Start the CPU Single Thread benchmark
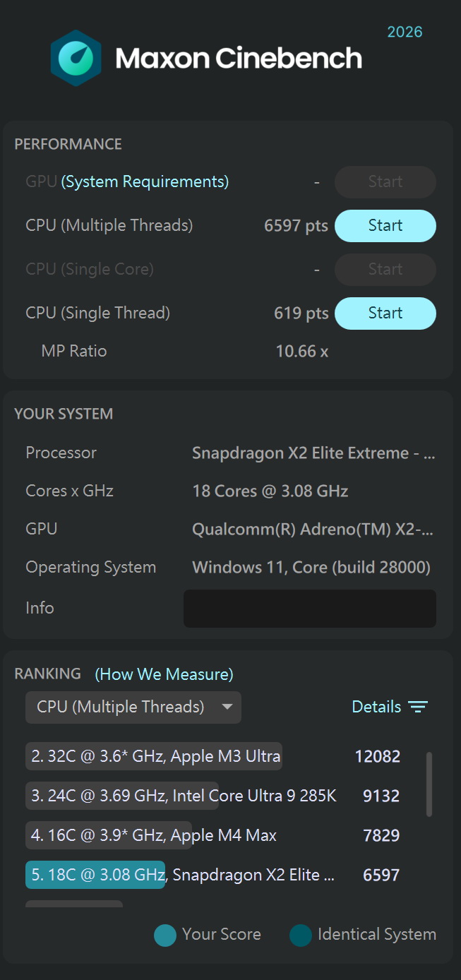This screenshot has width=461, height=980. point(385,313)
